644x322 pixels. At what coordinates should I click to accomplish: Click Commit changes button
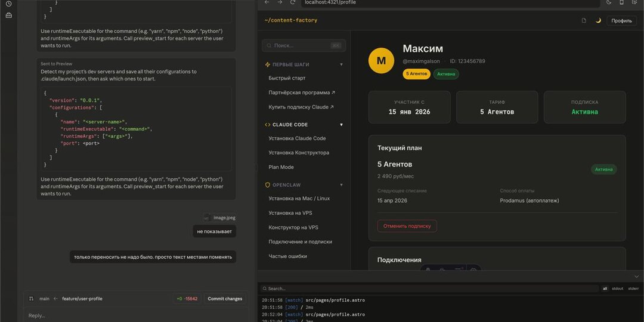pyautogui.click(x=225, y=299)
